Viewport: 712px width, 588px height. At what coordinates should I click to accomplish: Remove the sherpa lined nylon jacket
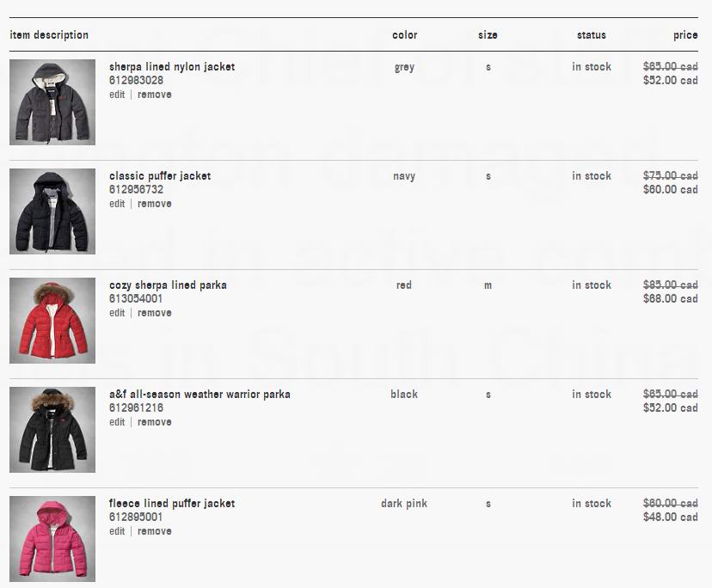155,95
